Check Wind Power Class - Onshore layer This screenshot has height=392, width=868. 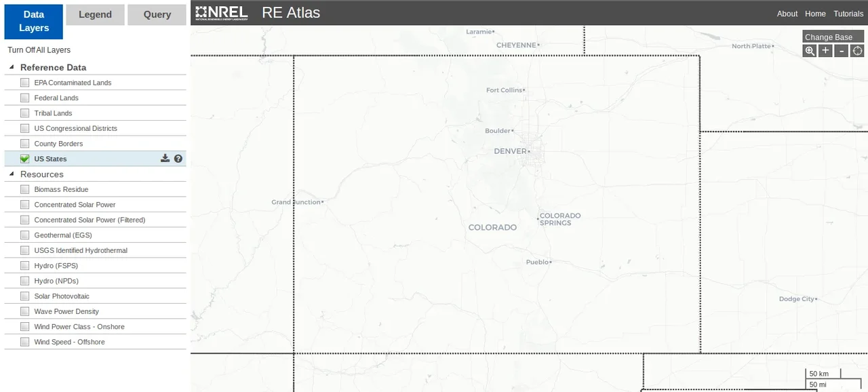tap(25, 327)
